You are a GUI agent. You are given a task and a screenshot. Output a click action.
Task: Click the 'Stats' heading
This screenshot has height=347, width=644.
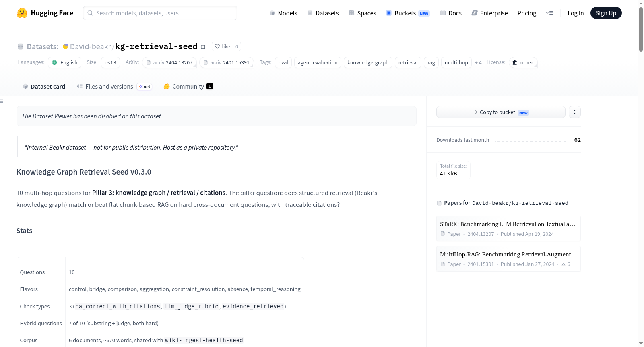[24, 231]
